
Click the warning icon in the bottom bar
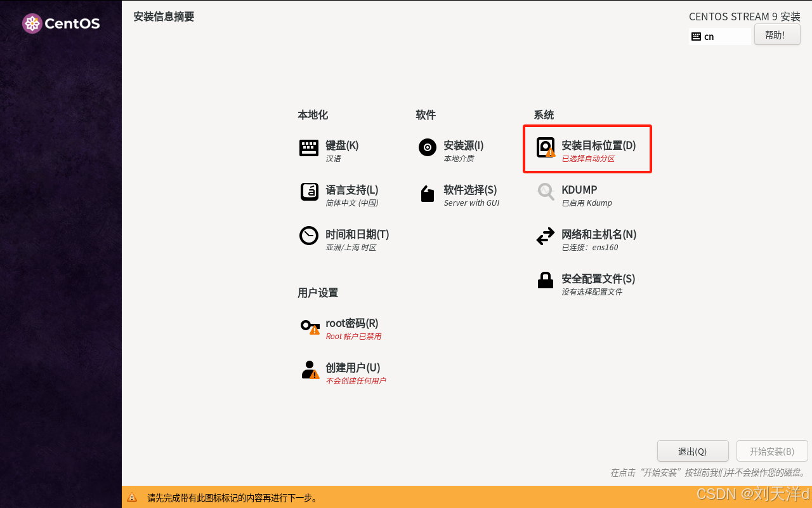(x=132, y=497)
